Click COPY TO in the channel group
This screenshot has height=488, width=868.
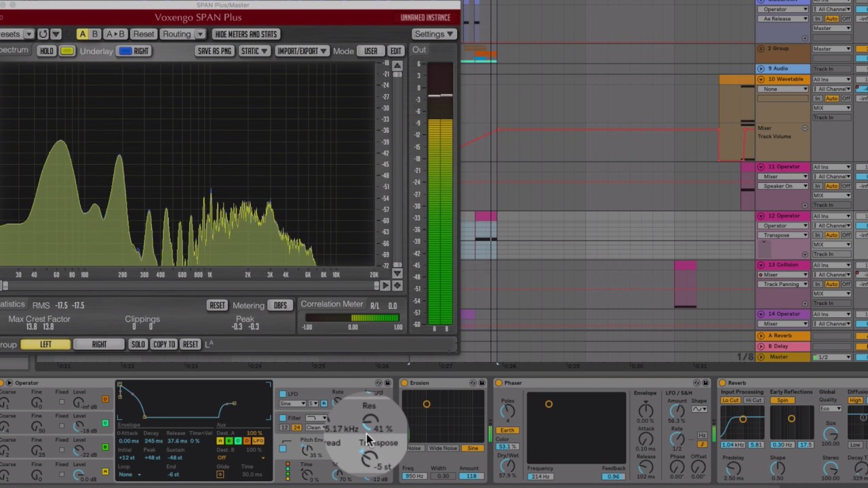[164, 344]
